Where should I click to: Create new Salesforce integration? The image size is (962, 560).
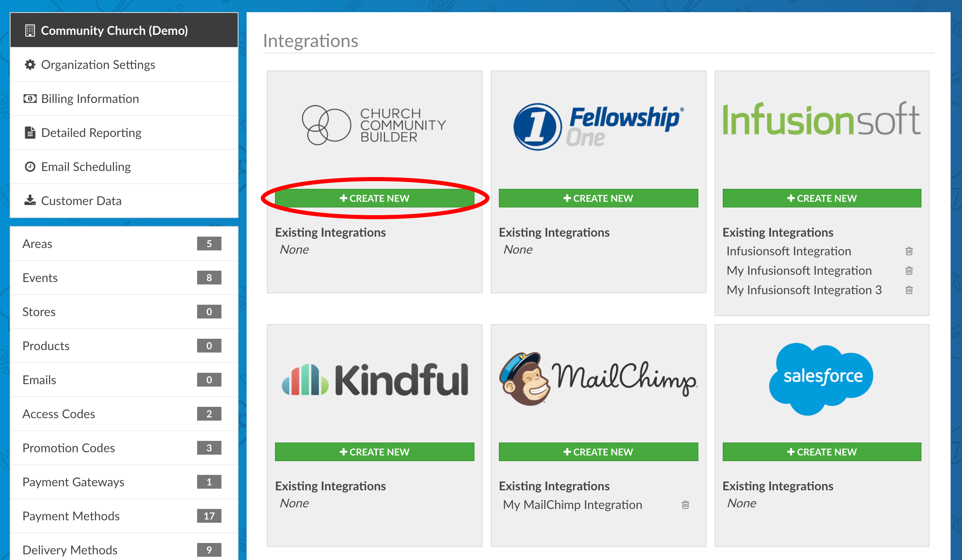click(822, 452)
